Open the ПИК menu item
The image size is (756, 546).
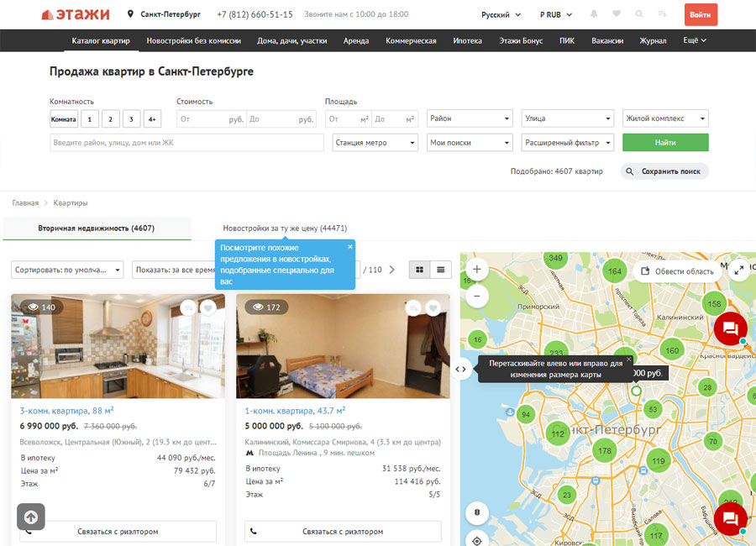[567, 40]
